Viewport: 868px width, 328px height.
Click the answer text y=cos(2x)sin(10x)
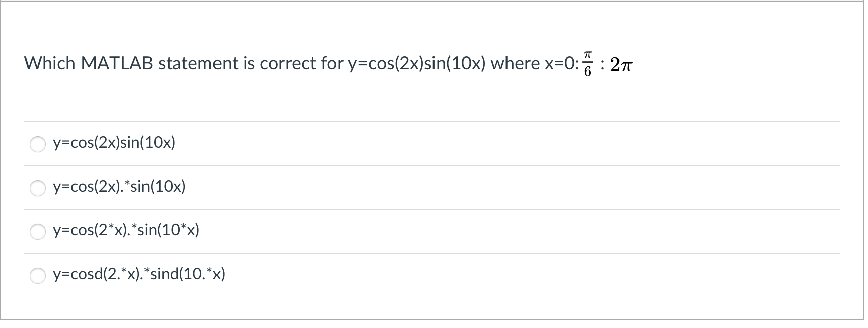(114, 143)
